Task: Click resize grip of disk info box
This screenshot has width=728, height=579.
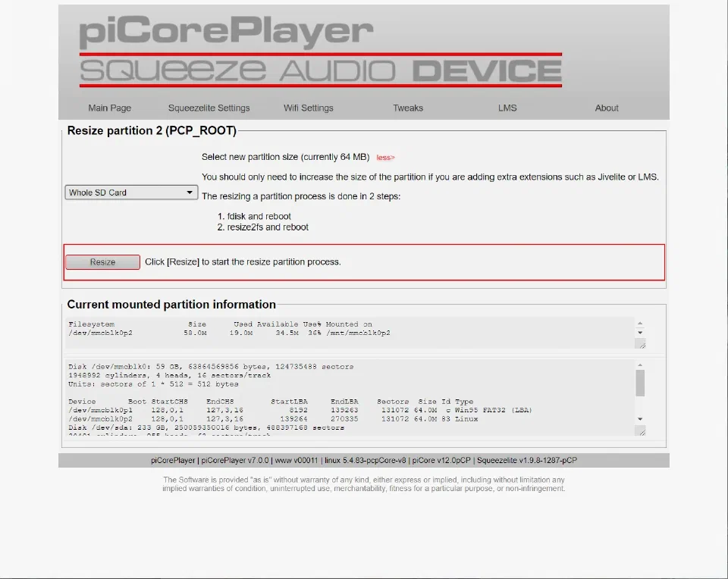Action: 641,431
